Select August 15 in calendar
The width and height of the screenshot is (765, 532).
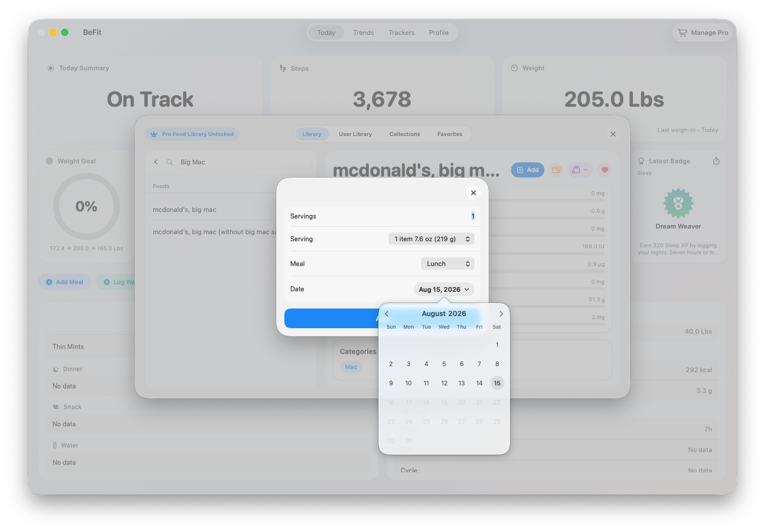pos(497,383)
